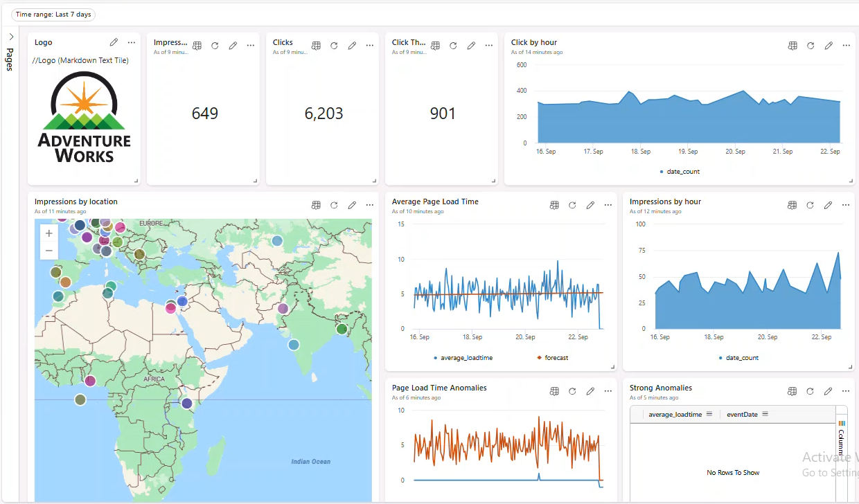Edit the Logo tile with the pencil icon

click(x=114, y=42)
